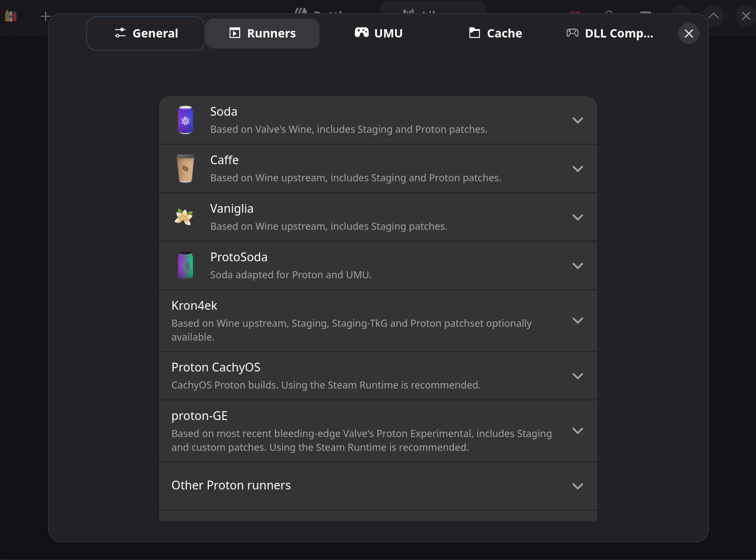Click the Cache folder icon

474,33
